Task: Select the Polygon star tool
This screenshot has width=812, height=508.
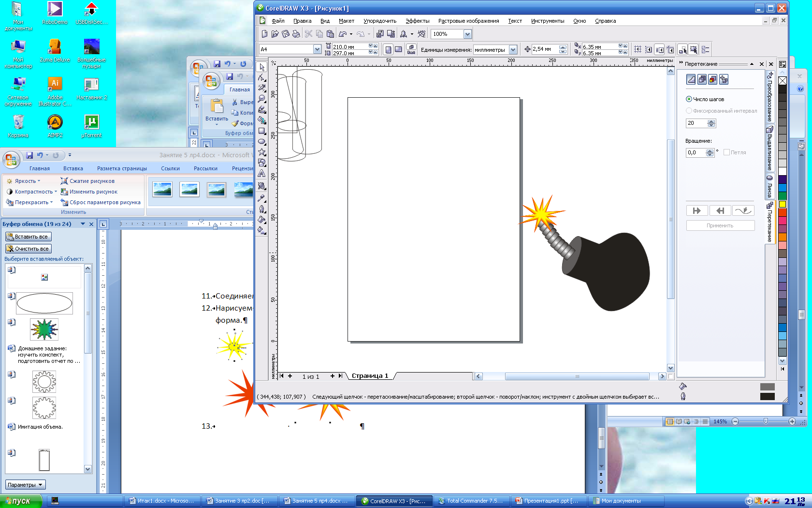Action: [262, 152]
